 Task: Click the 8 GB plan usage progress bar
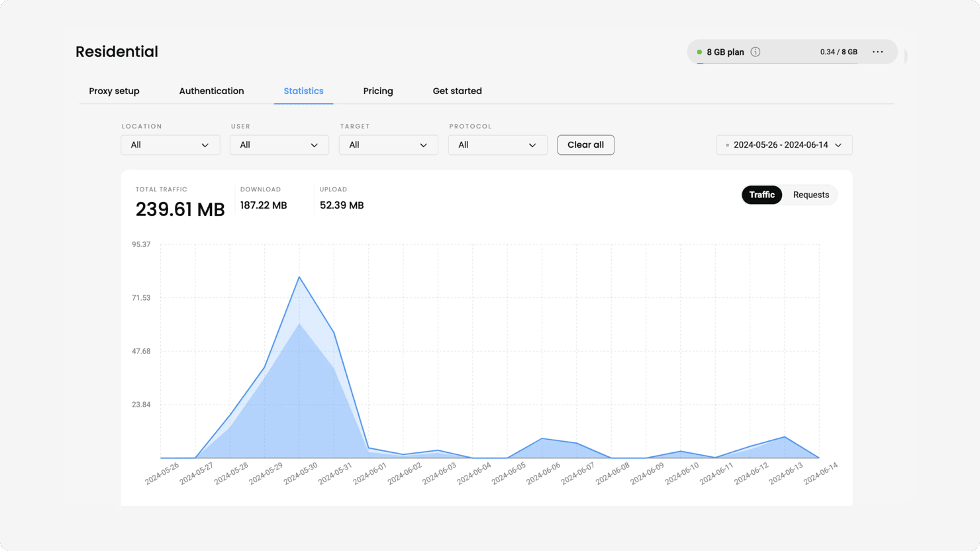[x=777, y=64]
